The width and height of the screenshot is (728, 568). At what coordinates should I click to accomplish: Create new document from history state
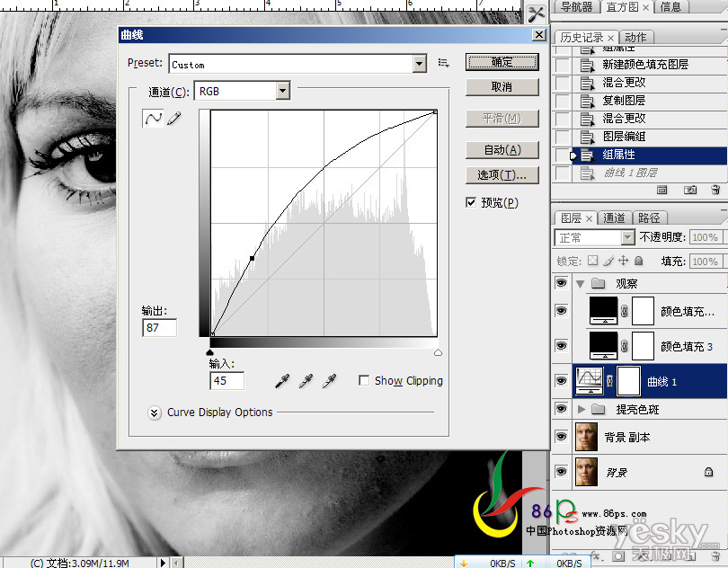coord(662,190)
